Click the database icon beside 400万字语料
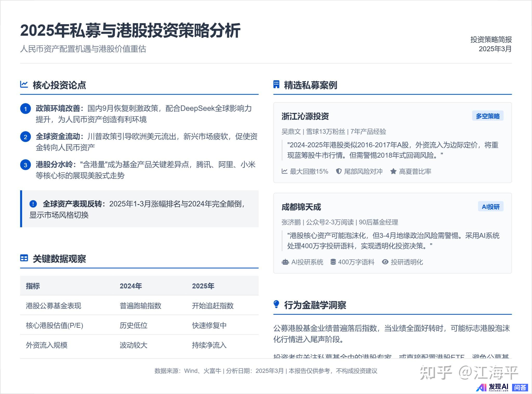This screenshot has height=394, width=532. pyautogui.click(x=333, y=262)
